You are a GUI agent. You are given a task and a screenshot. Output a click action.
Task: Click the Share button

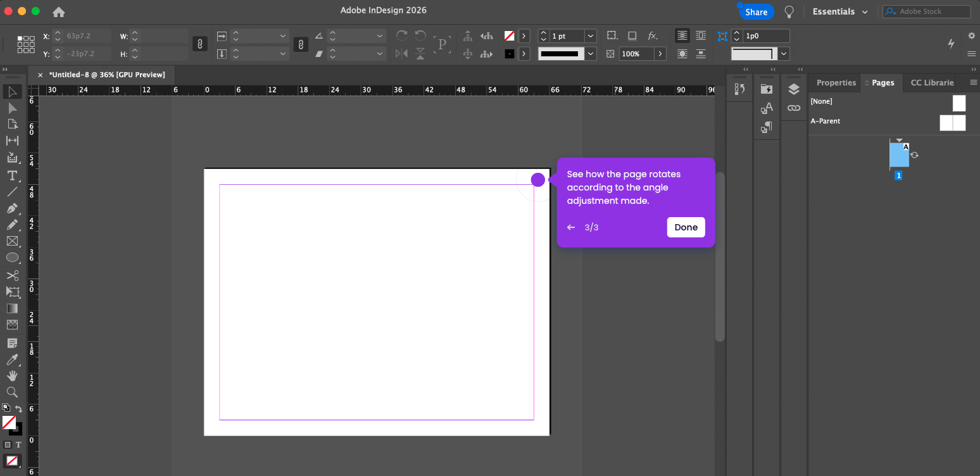click(756, 12)
